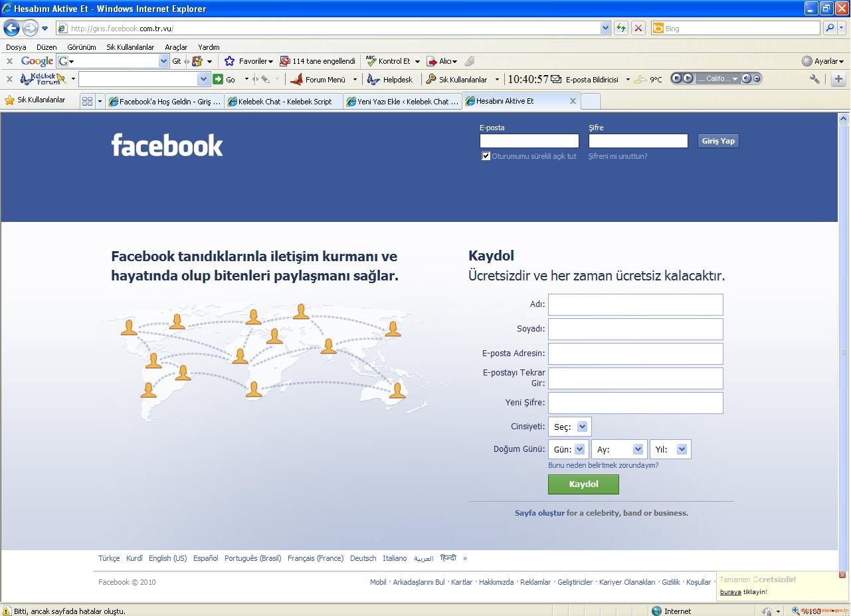Click the Kelebek Forum butterfly logo
The image size is (851, 616).
click(43, 79)
